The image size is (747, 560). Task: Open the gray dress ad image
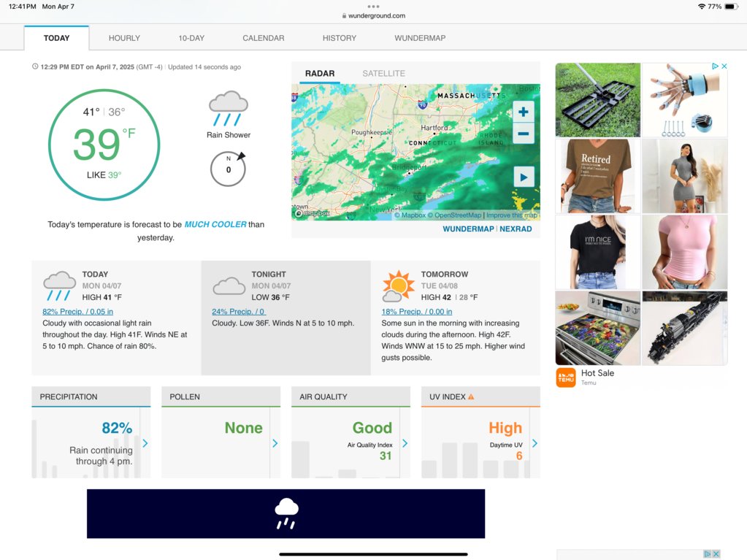685,176
